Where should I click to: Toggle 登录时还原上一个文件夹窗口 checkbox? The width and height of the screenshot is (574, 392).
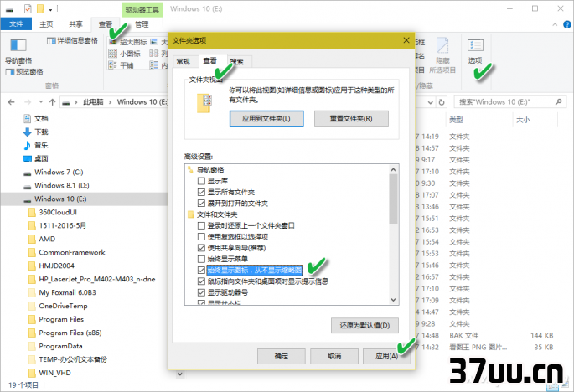pyautogui.click(x=201, y=225)
